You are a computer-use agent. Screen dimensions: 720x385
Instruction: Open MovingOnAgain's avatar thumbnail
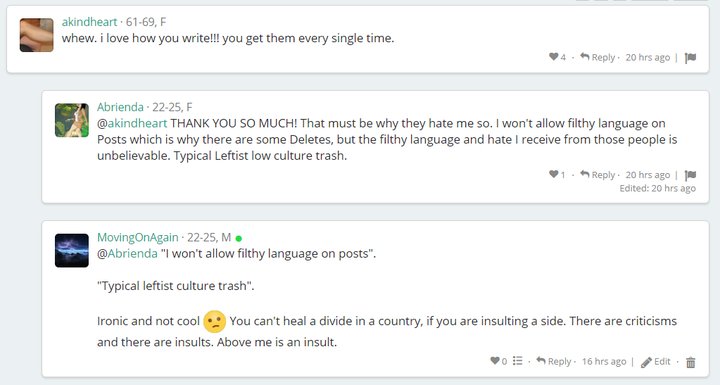pyautogui.click(x=72, y=250)
